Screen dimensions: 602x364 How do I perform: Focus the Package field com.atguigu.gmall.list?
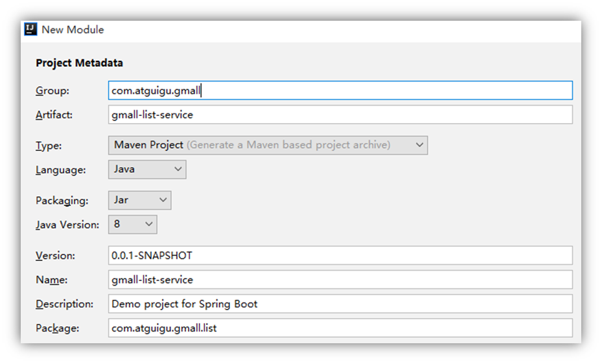tap(340, 328)
